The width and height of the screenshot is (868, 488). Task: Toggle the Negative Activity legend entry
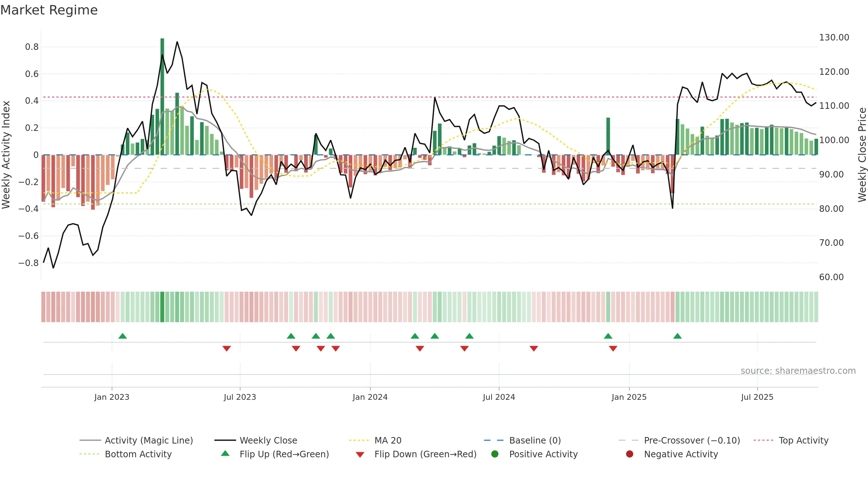point(672,454)
